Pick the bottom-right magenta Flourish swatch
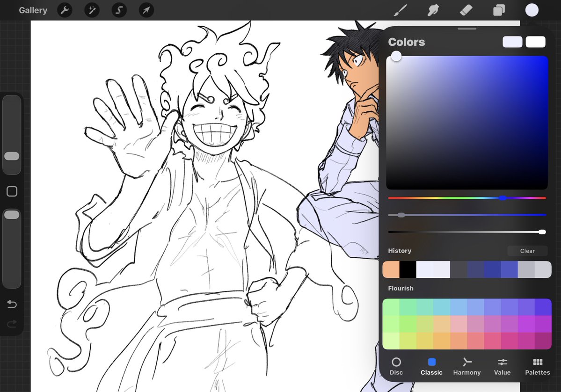 [x=543, y=341]
